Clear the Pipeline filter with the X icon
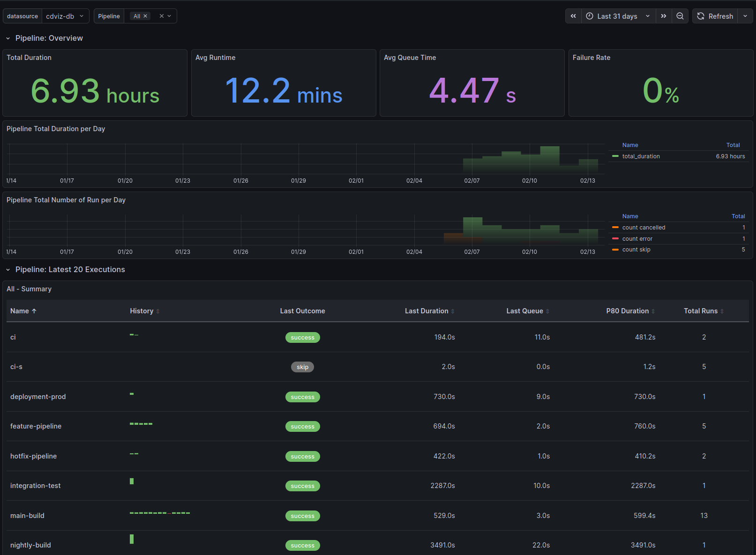Screen dimensions: 756x555 coord(162,15)
